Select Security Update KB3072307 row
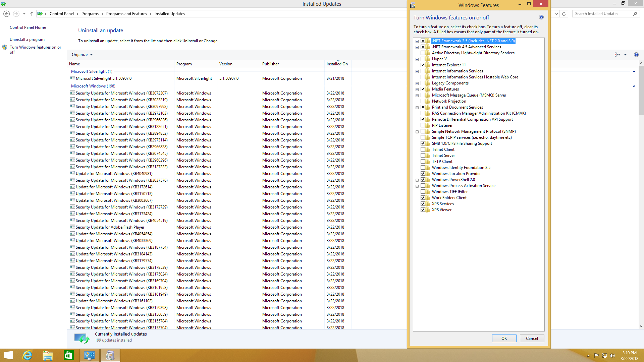 (211, 93)
